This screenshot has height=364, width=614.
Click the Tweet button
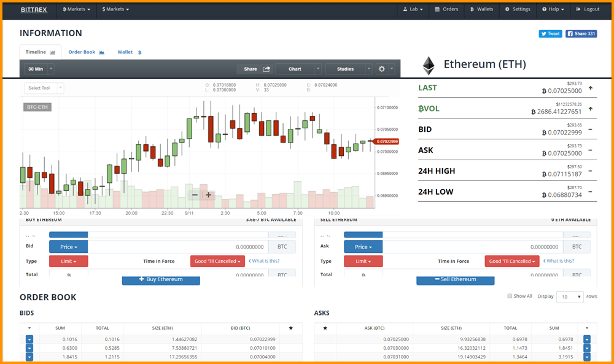coord(550,34)
